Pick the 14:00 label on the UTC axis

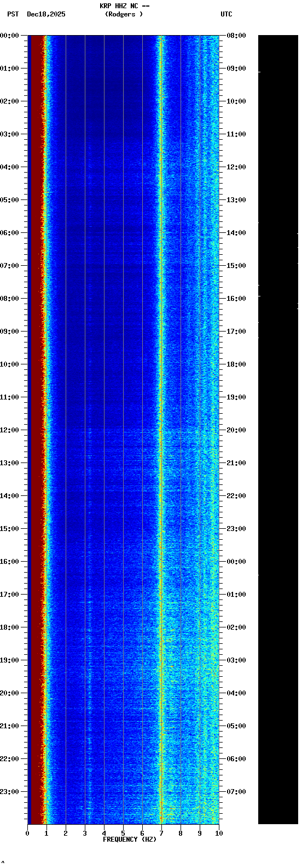pyautogui.click(x=236, y=233)
